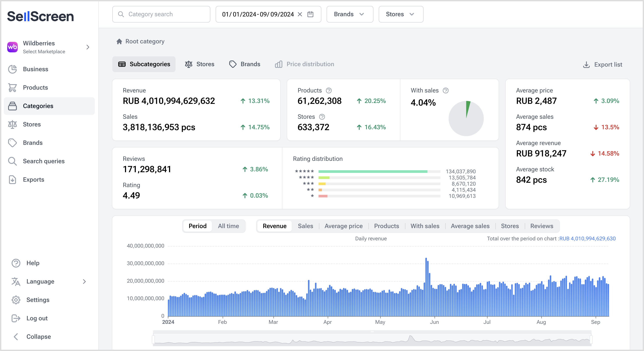Viewport: 644px width, 351px height.
Task: Select Search queries in sidebar
Action: (44, 161)
